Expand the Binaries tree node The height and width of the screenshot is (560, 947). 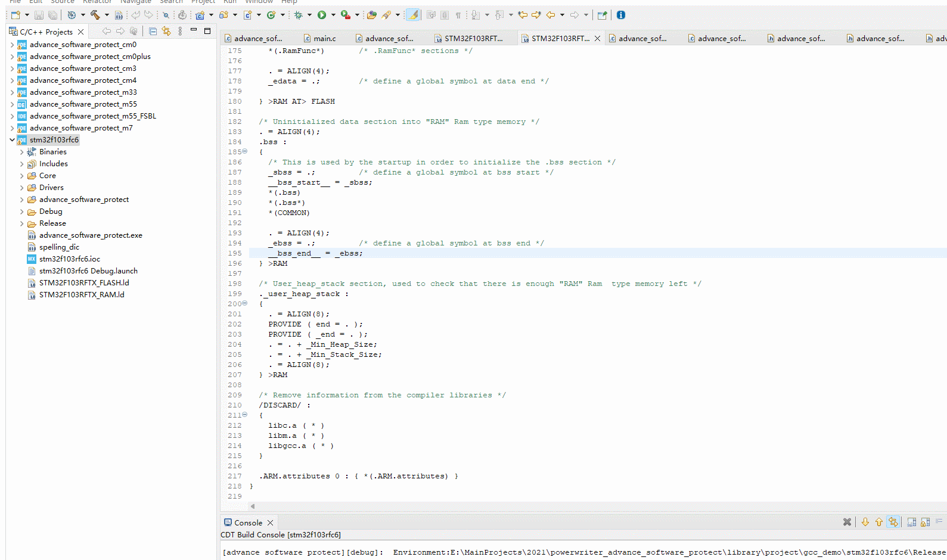coord(22,152)
